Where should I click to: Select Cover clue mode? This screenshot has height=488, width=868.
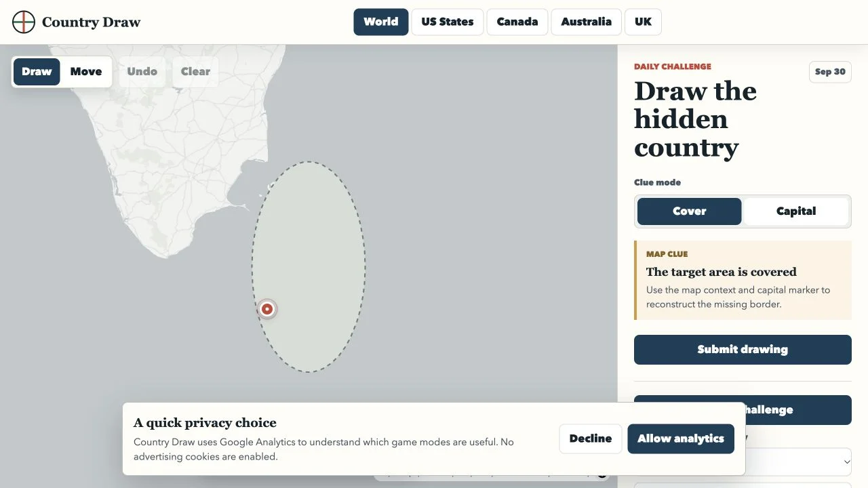(x=689, y=211)
